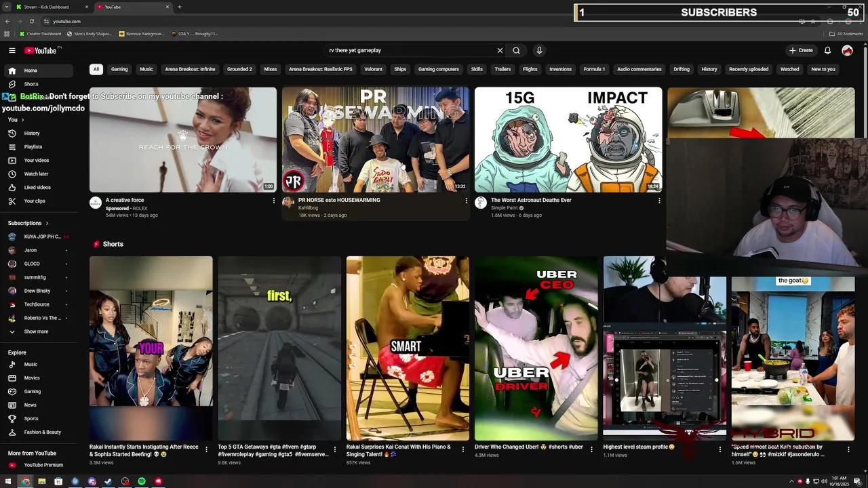Open Windows Start menu

(8, 481)
